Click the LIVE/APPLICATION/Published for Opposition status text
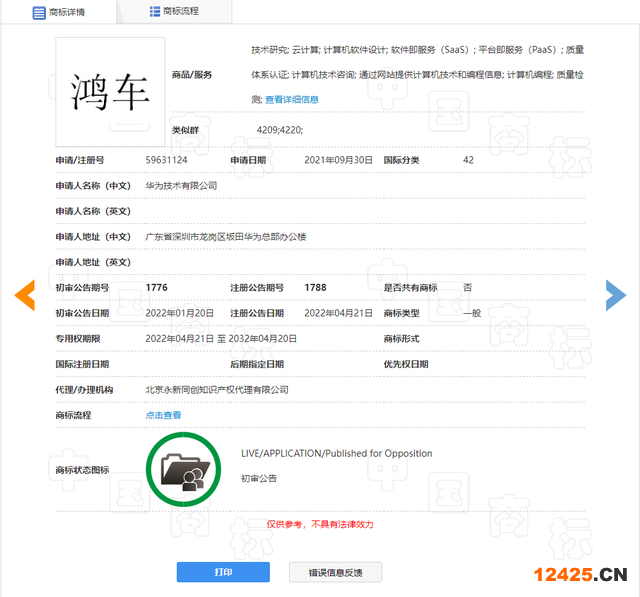This screenshot has height=597, width=640. 336,453
